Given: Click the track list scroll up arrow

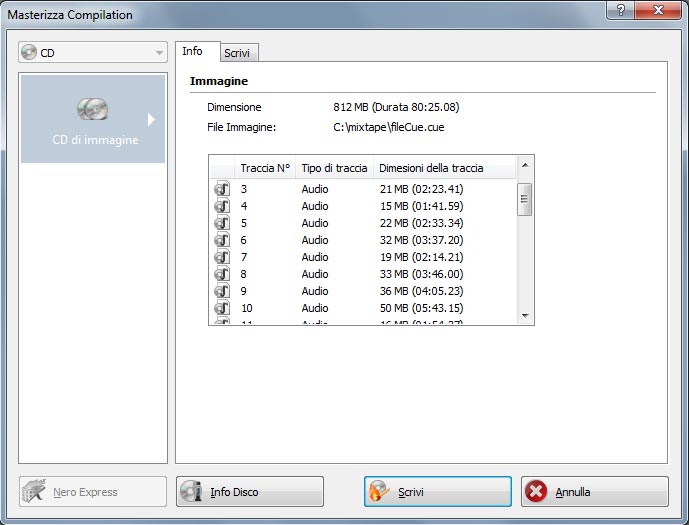Looking at the screenshot, I should point(525,165).
